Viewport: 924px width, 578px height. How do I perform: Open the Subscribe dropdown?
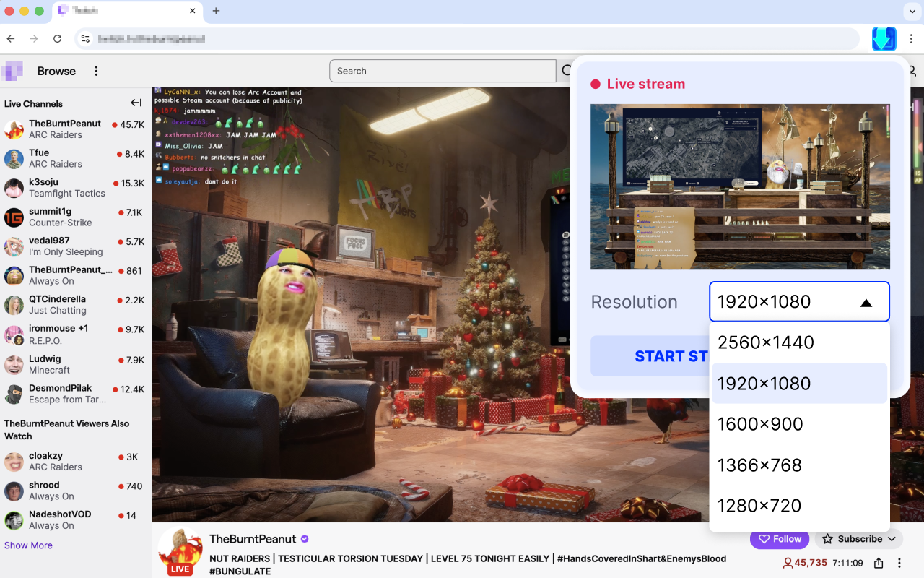pos(859,539)
